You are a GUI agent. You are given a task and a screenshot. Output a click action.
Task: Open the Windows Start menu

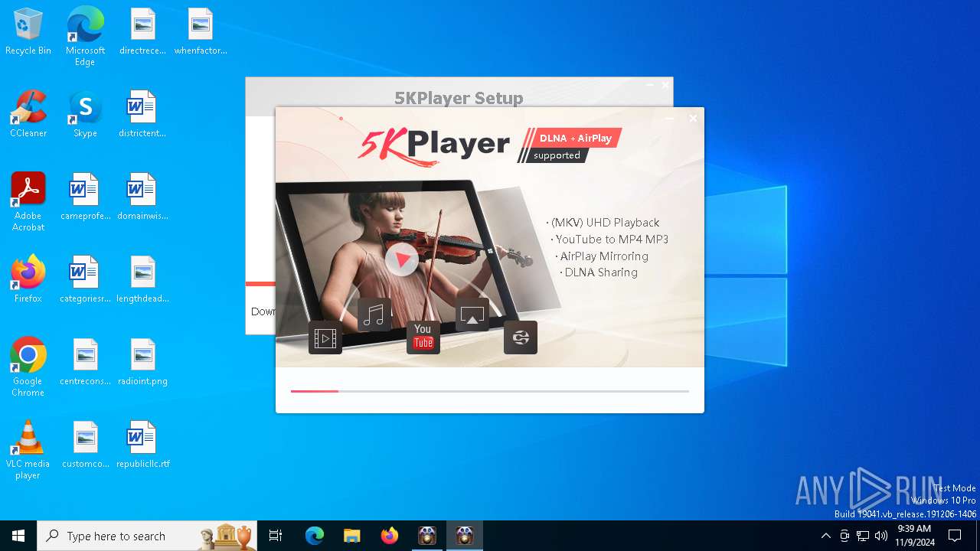18,536
